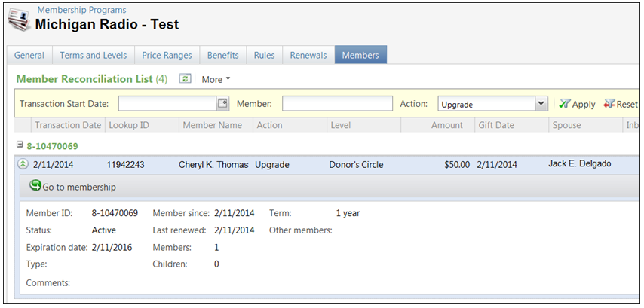Click the $50.00 amount cell

pyautogui.click(x=457, y=165)
